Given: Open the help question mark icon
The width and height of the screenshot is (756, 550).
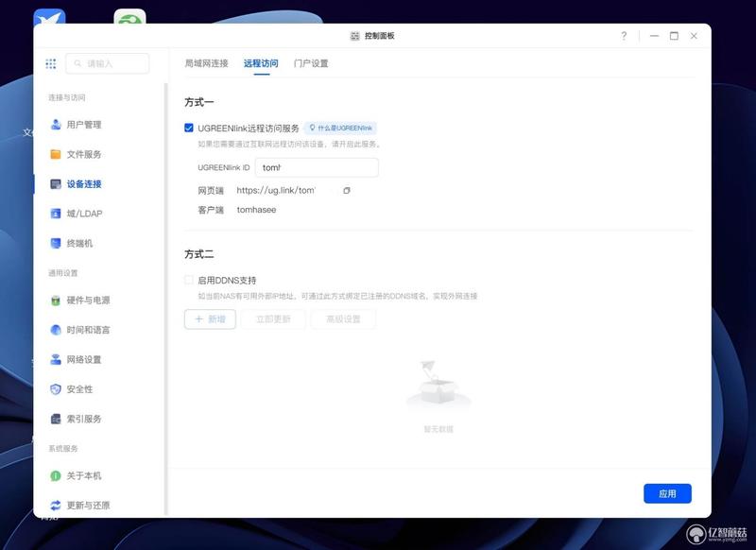Looking at the screenshot, I should pyautogui.click(x=624, y=36).
